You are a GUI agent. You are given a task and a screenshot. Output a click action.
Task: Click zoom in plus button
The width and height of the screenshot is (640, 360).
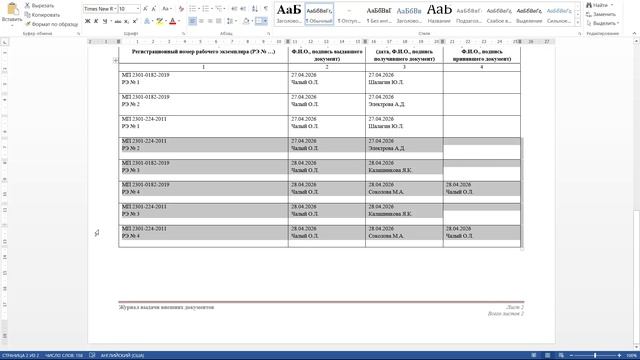pyautogui.click(x=619, y=356)
